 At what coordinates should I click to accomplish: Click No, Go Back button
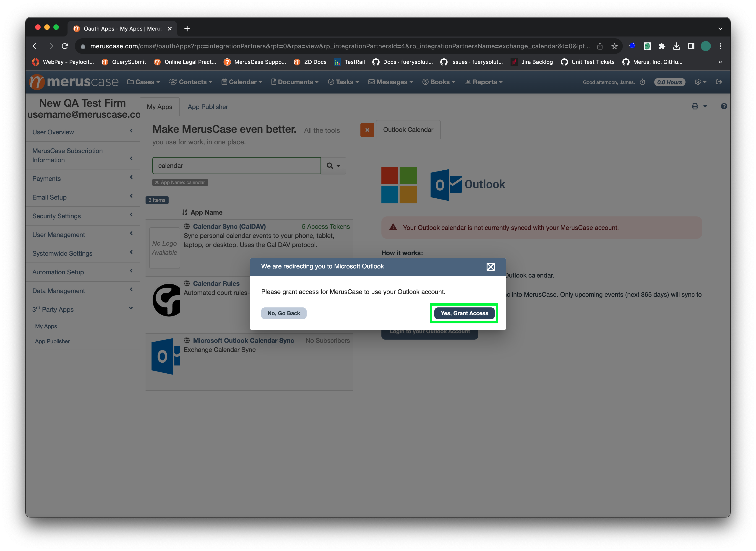284,313
